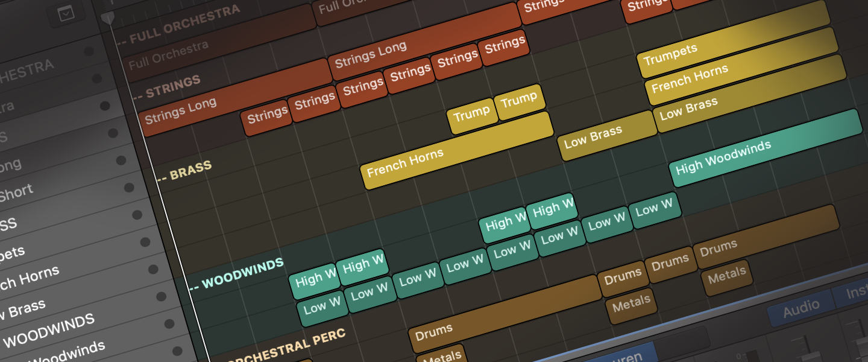Toggle the dot beside the Strings Short track
Screen dimensions: 868x362
coord(128,187)
